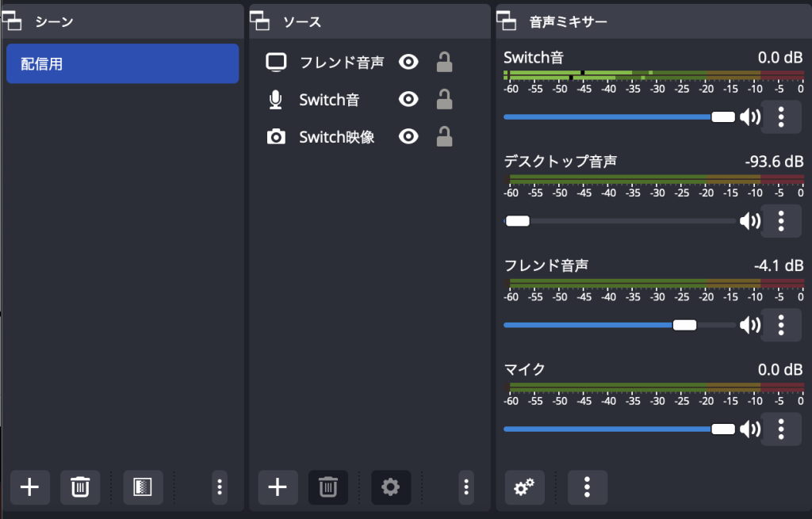812x519 pixels.
Task: Mute the デスクトップ音声 mixer channel
Action: [x=750, y=221]
